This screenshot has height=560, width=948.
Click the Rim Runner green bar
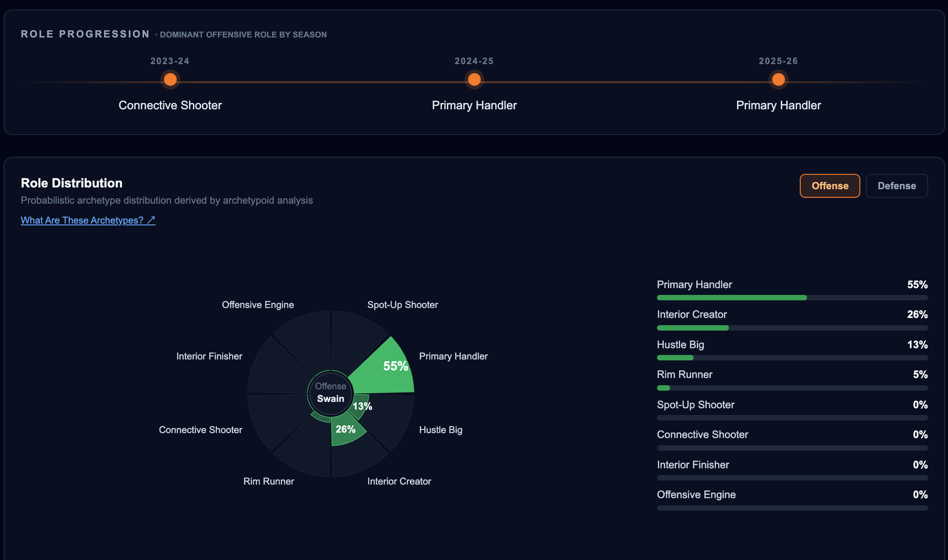pyautogui.click(x=663, y=388)
